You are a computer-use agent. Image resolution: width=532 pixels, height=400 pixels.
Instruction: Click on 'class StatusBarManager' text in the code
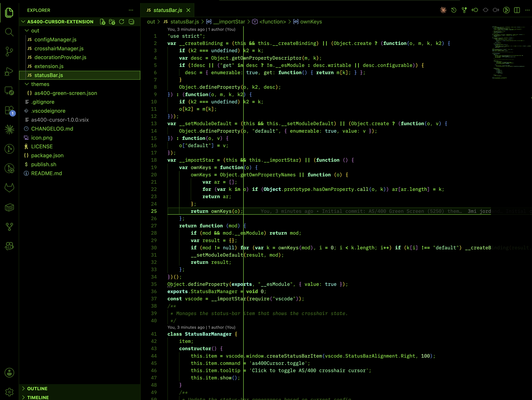tap(199, 334)
